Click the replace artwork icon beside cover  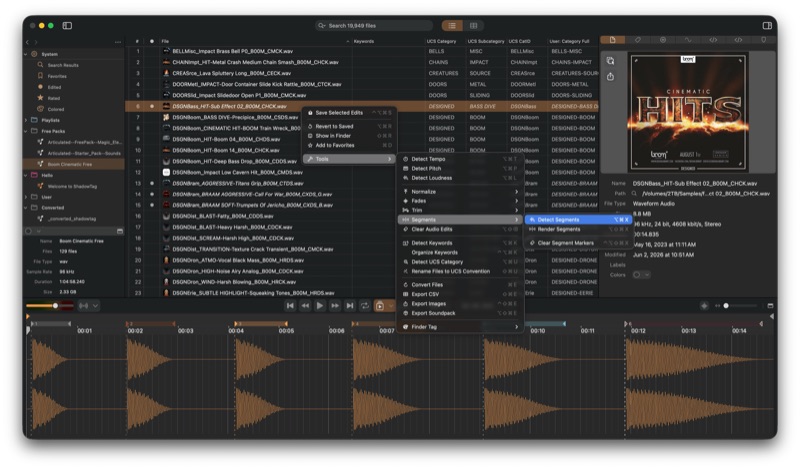pyautogui.click(x=610, y=61)
